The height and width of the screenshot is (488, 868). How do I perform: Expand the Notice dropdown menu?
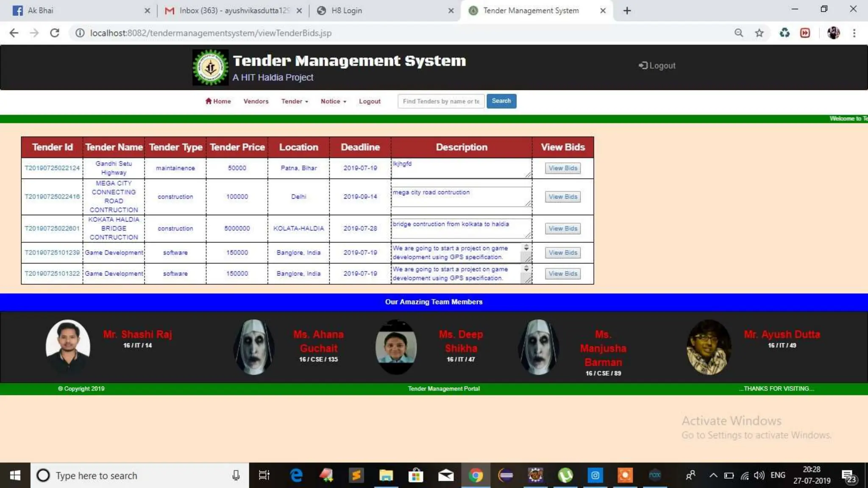pos(333,101)
